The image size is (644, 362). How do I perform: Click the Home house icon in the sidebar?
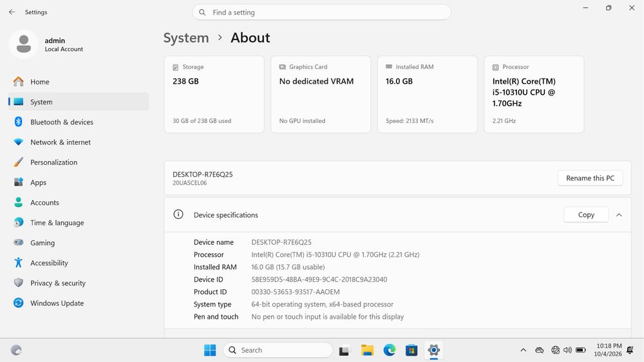point(19,82)
